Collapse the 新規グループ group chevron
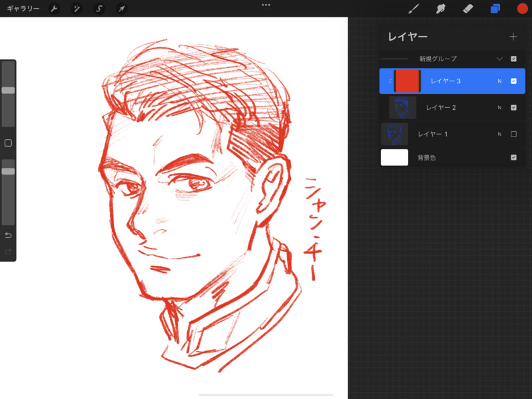The image size is (532, 399). pyautogui.click(x=499, y=59)
